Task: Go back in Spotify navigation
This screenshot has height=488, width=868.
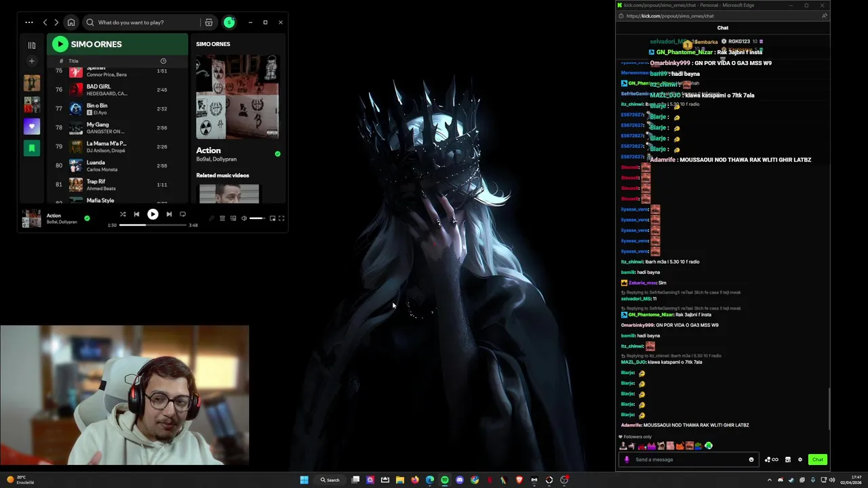Action: [45, 22]
